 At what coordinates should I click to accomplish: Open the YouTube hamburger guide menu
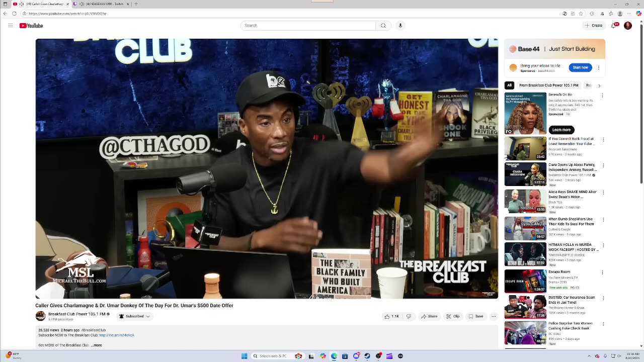pyautogui.click(x=10, y=26)
